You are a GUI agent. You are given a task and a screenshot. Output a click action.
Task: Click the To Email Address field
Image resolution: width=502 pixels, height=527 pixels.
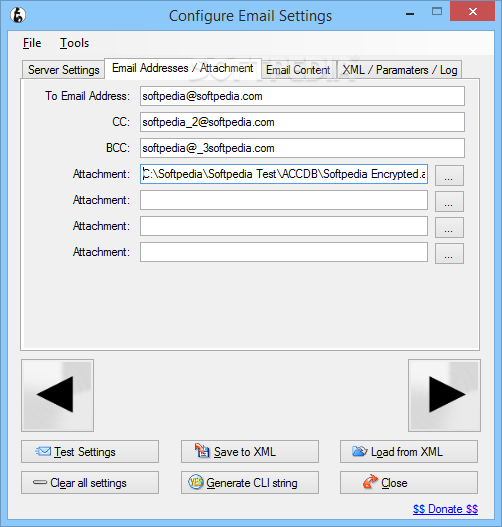pos(302,96)
